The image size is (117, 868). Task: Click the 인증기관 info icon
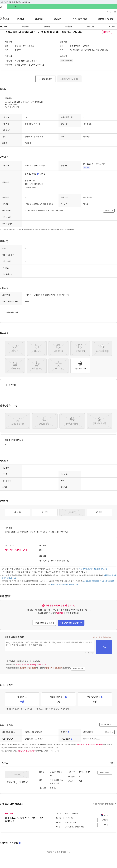[69, 732]
